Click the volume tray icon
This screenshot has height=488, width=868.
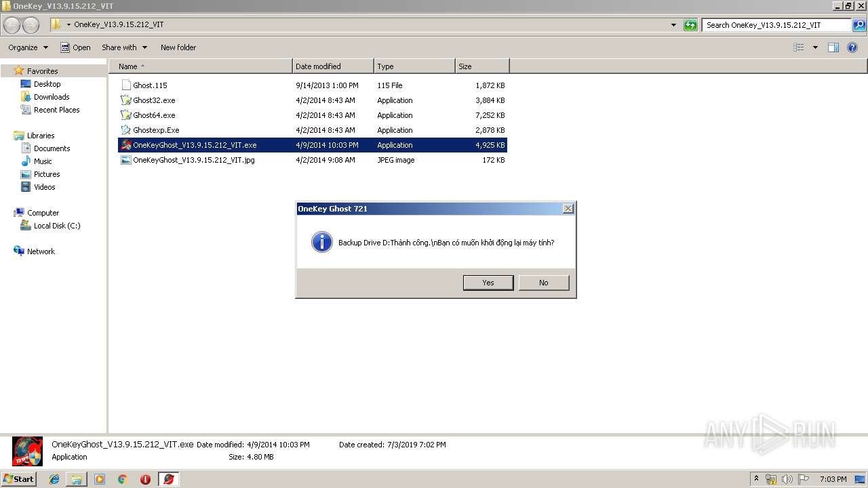pos(787,479)
